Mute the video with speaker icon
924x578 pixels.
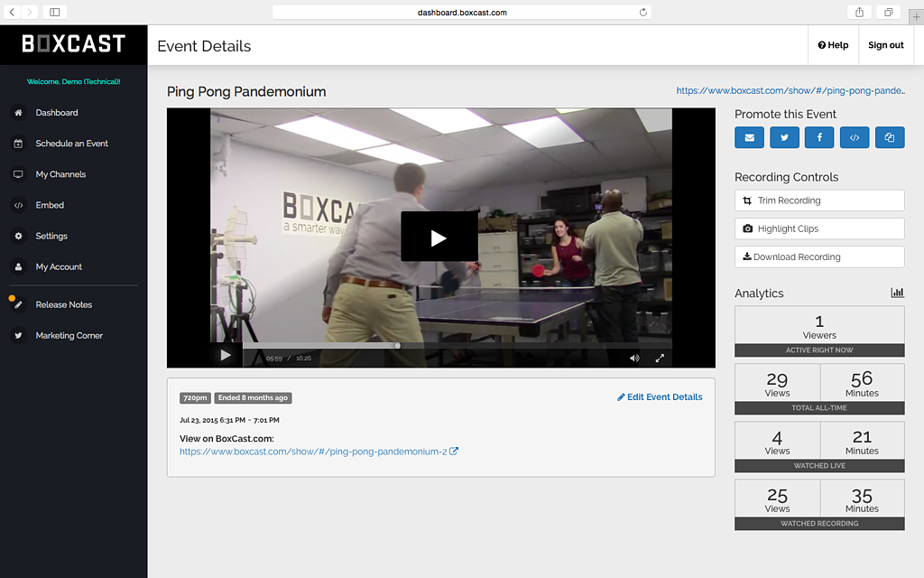634,358
